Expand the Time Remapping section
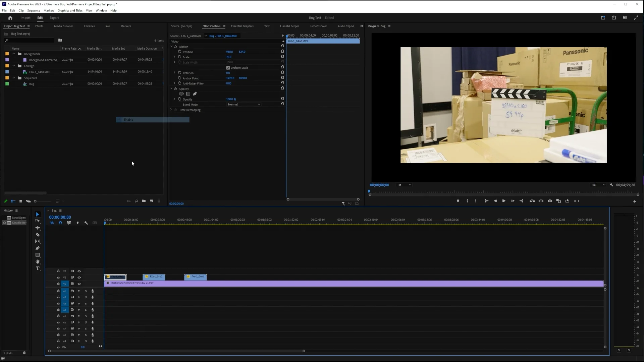The image size is (644, 362). click(x=171, y=110)
